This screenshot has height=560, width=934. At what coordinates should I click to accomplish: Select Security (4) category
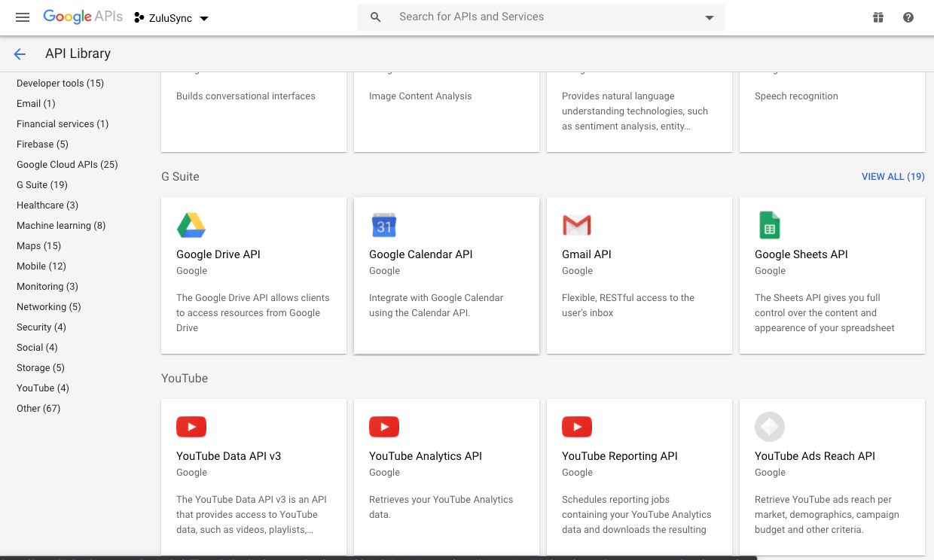41,327
